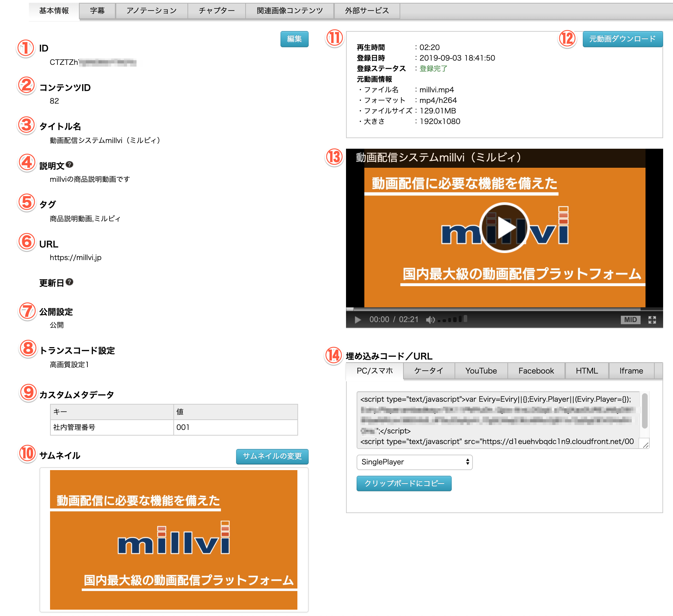Screen dimensions: 673x616
Task: Select the ケータイ embed tab
Action: 429,371
